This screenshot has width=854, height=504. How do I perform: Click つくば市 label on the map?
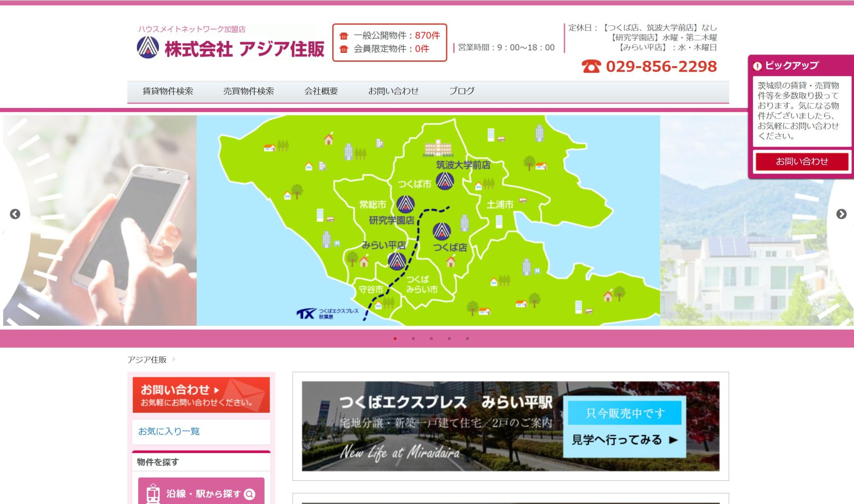(414, 184)
